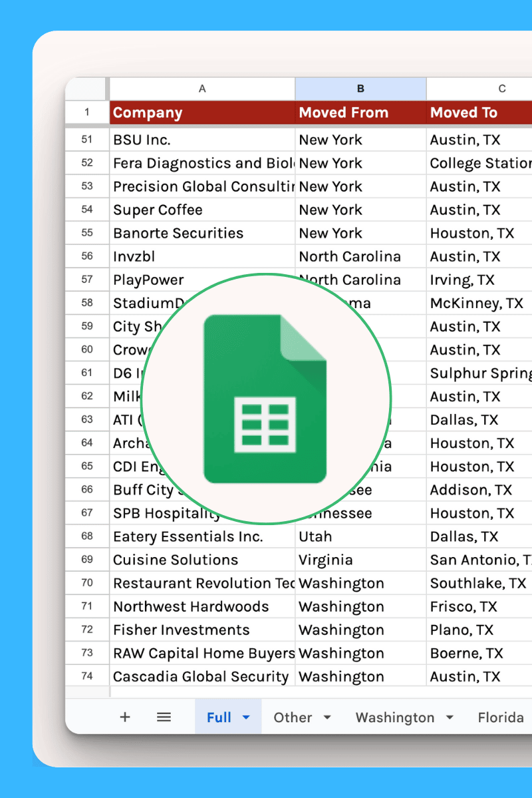Click the Utah cell
Viewport: 532px width, 798px height.
360,536
